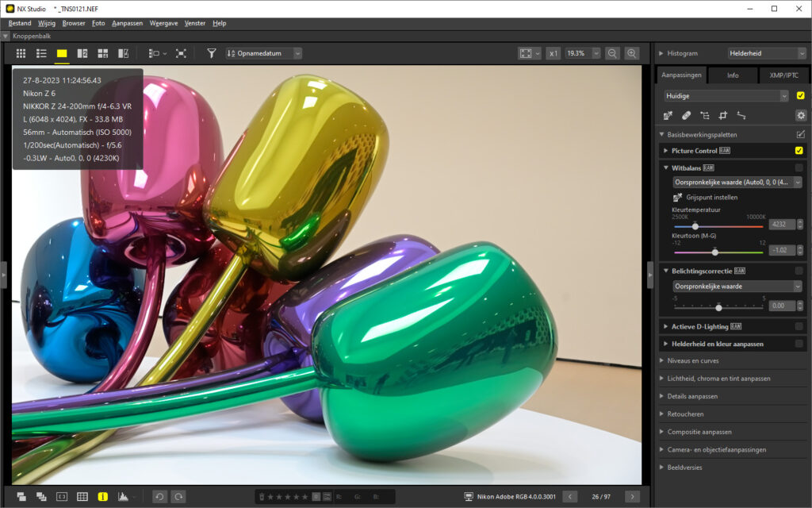The width and height of the screenshot is (812, 508).
Task: Open the adjustments settings gear
Action: tap(800, 115)
